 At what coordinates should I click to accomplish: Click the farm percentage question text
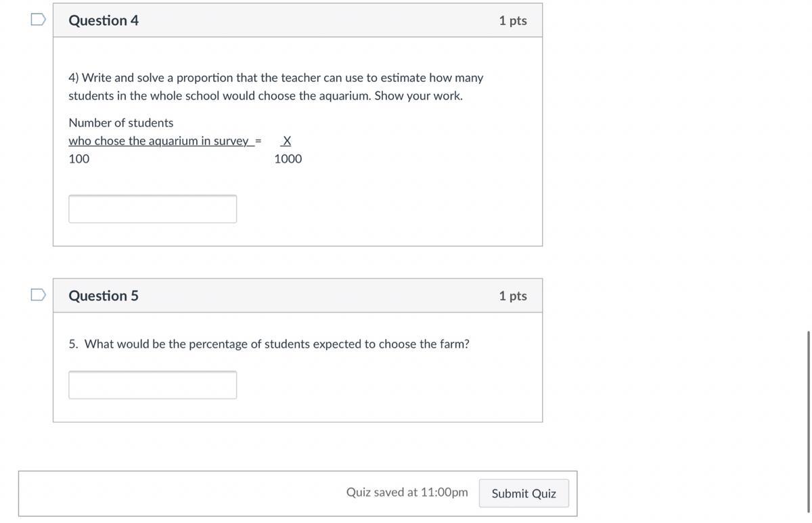(x=269, y=344)
